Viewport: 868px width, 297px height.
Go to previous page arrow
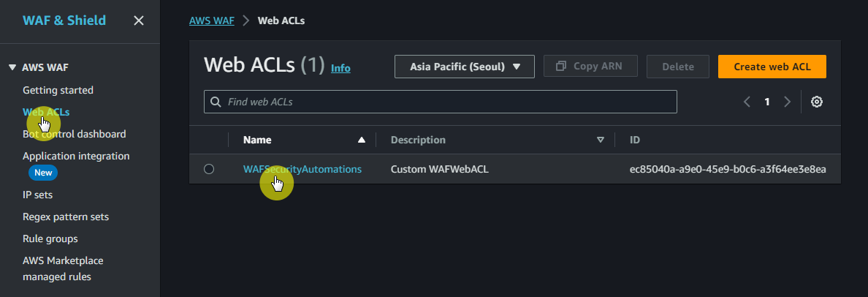747,102
